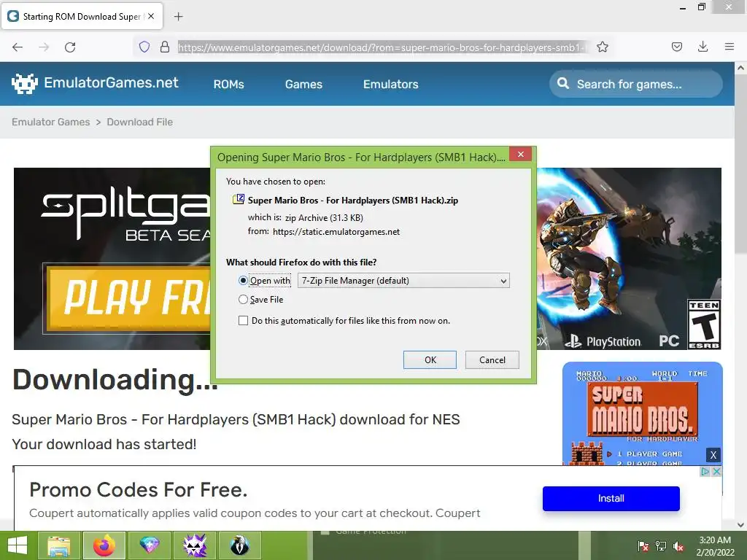Open a new tab with the plus button
Viewport: 747px width, 560px height.
(x=178, y=17)
